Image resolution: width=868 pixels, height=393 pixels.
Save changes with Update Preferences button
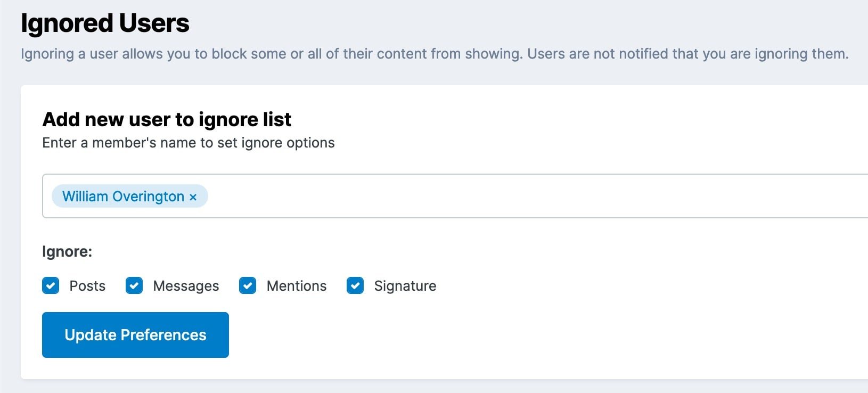tap(135, 335)
